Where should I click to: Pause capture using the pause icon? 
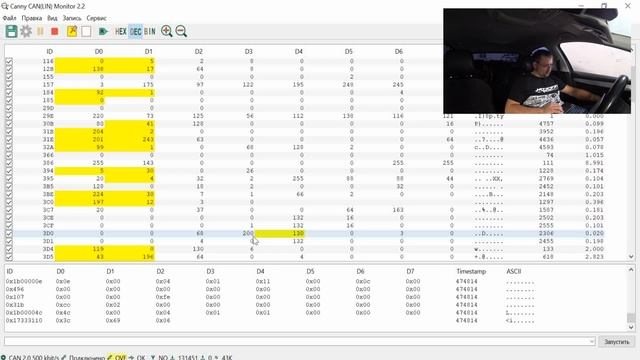pyautogui.click(x=40, y=31)
